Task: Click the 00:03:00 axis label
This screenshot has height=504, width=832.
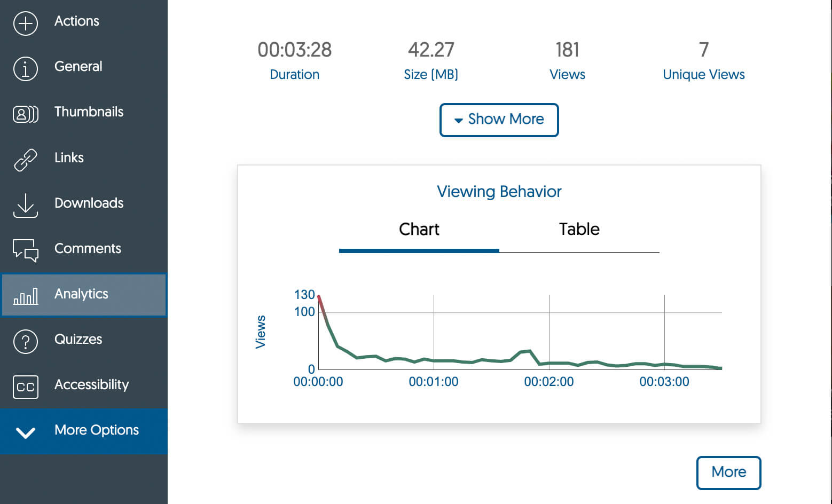Action: tap(664, 382)
